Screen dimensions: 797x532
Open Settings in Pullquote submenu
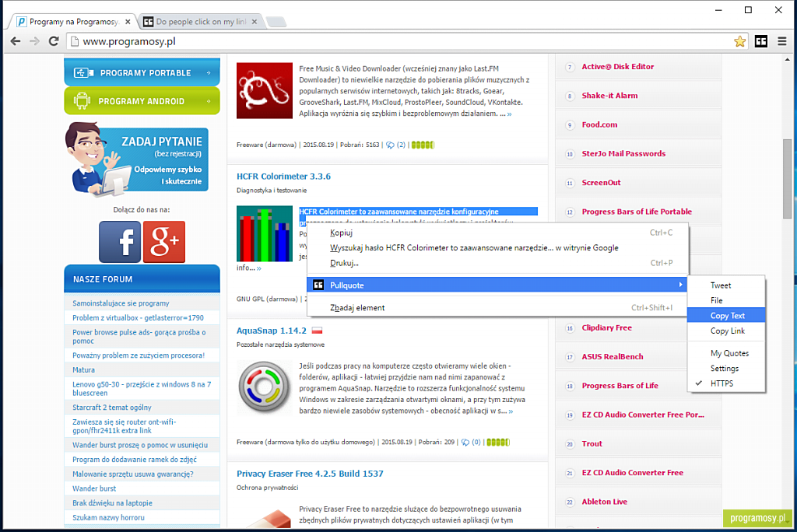coord(726,369)
